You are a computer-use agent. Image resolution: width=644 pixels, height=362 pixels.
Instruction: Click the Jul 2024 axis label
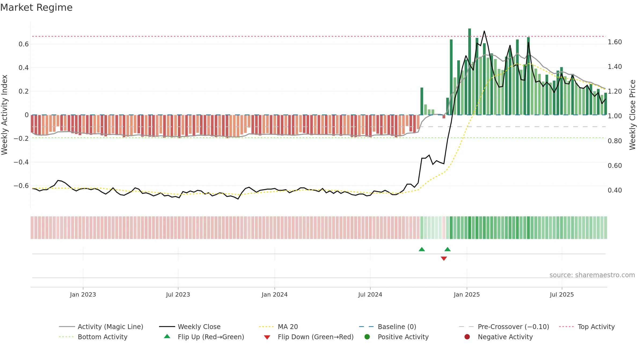pos(370,294)
